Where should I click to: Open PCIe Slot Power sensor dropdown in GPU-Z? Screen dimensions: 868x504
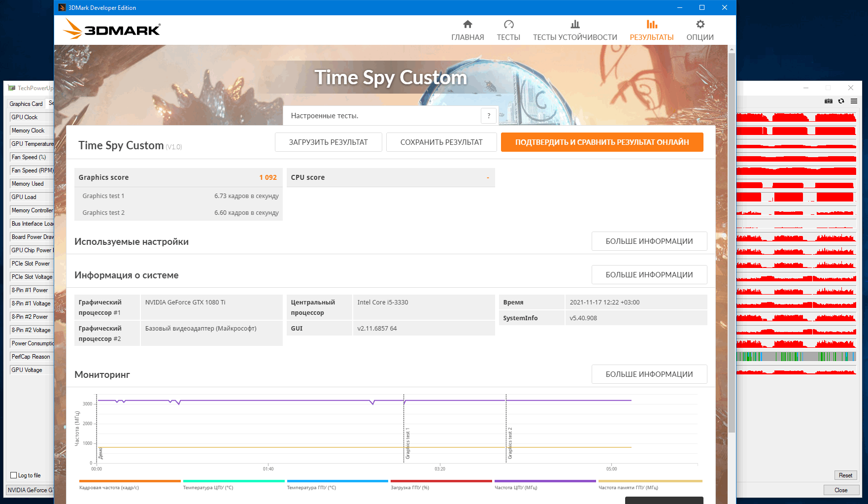tap(32, 264)
